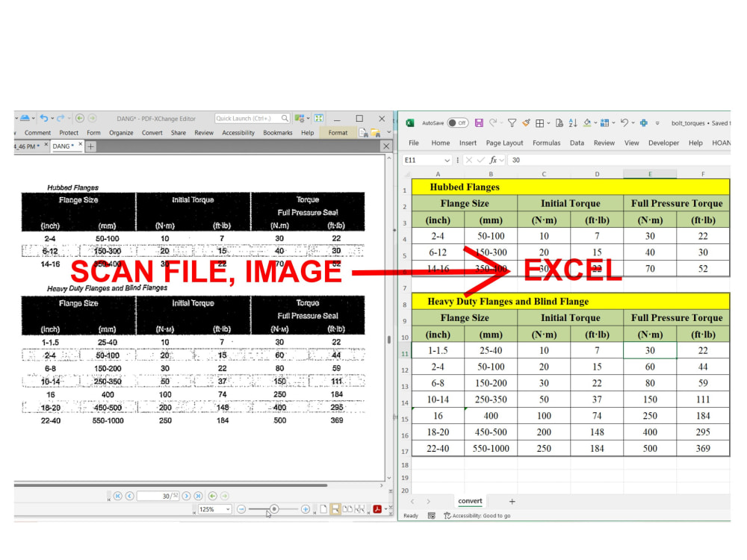Go to previous view with the green back arrow in PDF-XChange title bar
Image resolution: width=747 pixels, height=560 pixels.
(x=80, y=118)
